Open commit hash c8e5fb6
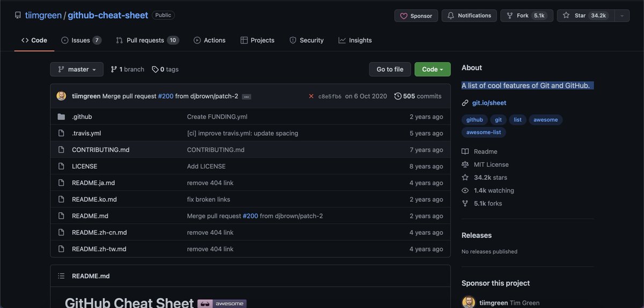 pyautogui.click(x=330, y=97)
